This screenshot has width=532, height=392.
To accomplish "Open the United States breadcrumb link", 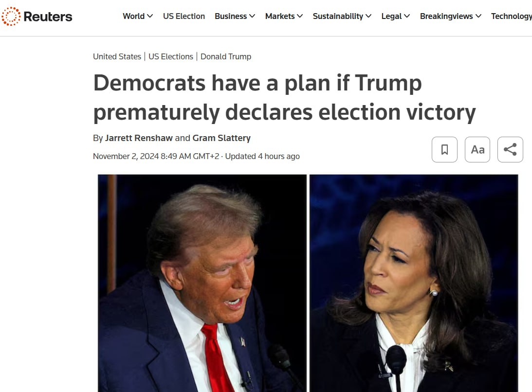I will point(117,56).
